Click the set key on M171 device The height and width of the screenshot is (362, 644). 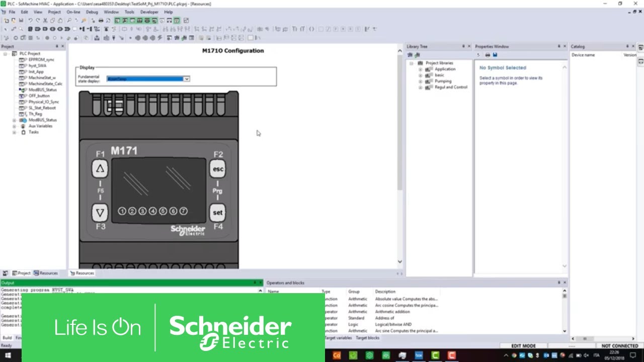point(218,213)
